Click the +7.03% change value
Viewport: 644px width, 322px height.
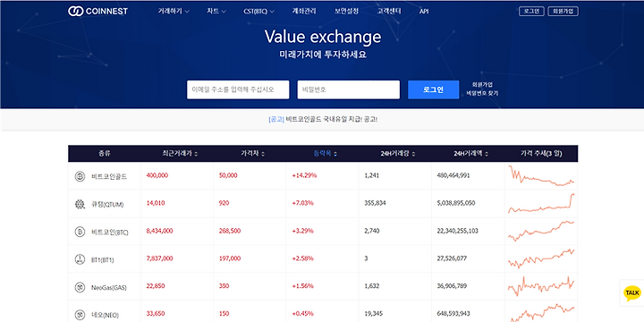coord(302,203)
